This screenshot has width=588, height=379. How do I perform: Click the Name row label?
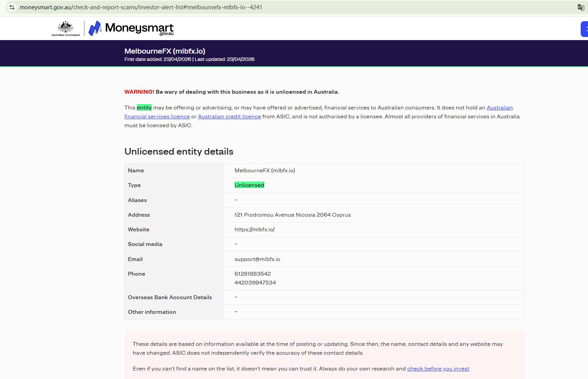(x=136, y=170)
